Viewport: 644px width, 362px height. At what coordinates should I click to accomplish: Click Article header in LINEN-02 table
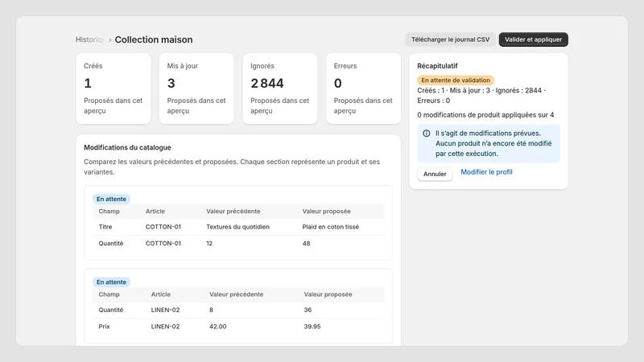click(x=160, y=294)
